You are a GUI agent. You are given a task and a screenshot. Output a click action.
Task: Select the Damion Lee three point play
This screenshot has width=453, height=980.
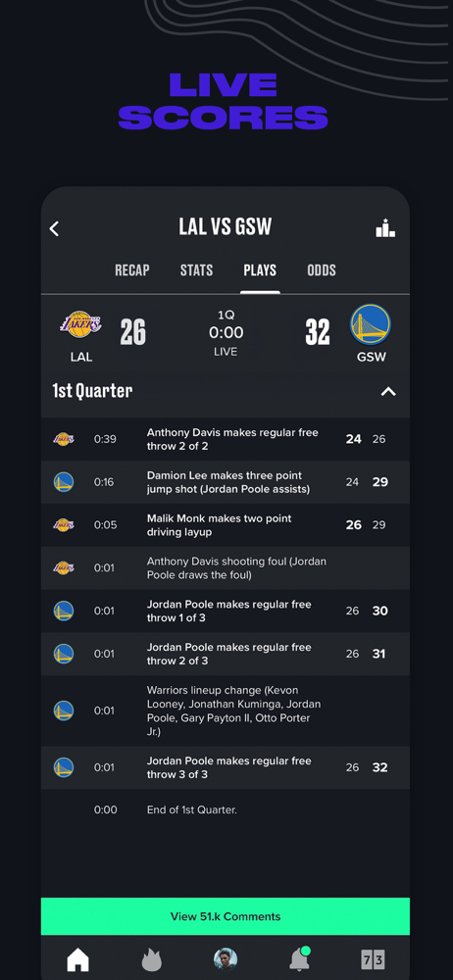click(226, 482)
